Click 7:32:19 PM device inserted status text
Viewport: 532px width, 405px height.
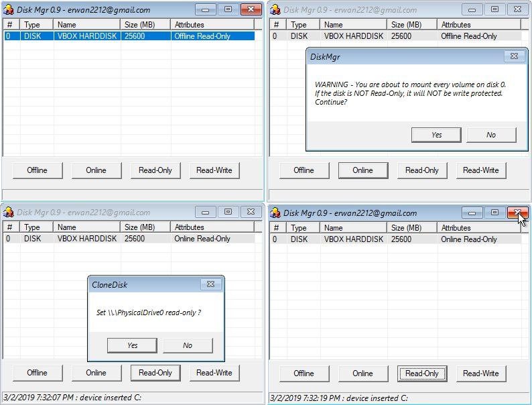pyautogui.click(x=339, y=398)
